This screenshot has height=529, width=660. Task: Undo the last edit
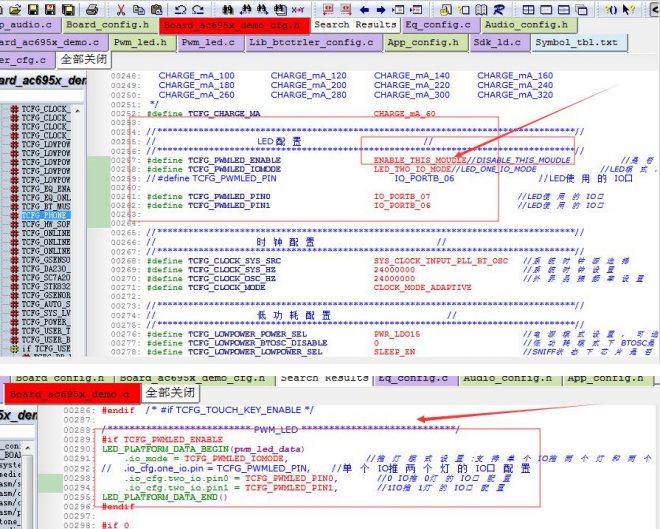point(180,9)
